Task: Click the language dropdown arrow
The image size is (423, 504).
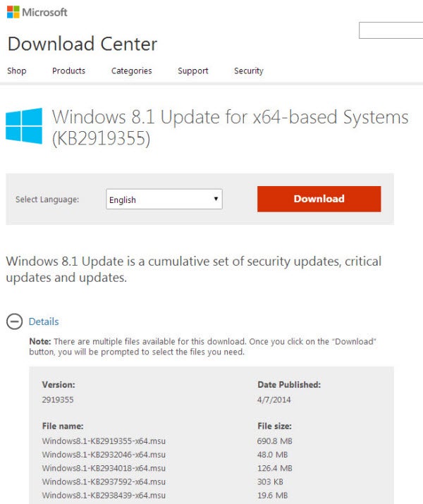Action: click(216, 199)
